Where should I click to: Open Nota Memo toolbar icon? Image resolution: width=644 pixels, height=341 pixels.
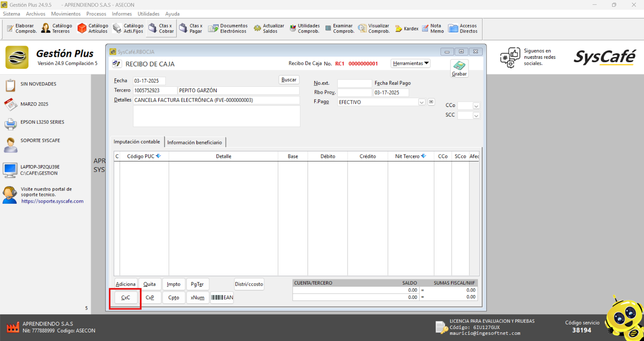coord(433,29)
